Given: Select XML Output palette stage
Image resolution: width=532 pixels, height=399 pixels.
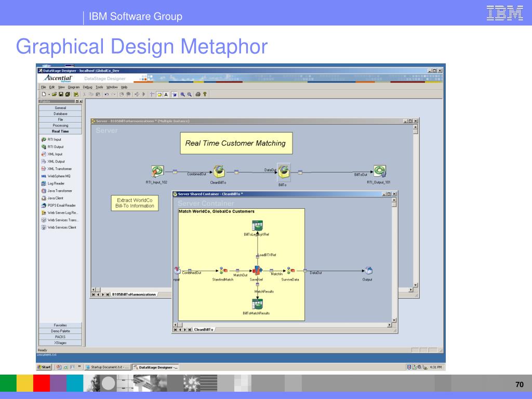Looking at the screenshot, I should [53, 162].
